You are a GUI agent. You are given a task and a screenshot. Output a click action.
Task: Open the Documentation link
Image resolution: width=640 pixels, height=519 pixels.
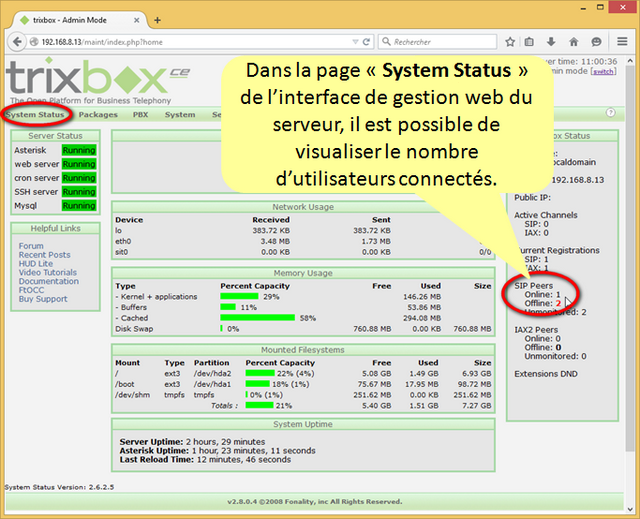tap(49, 282)
